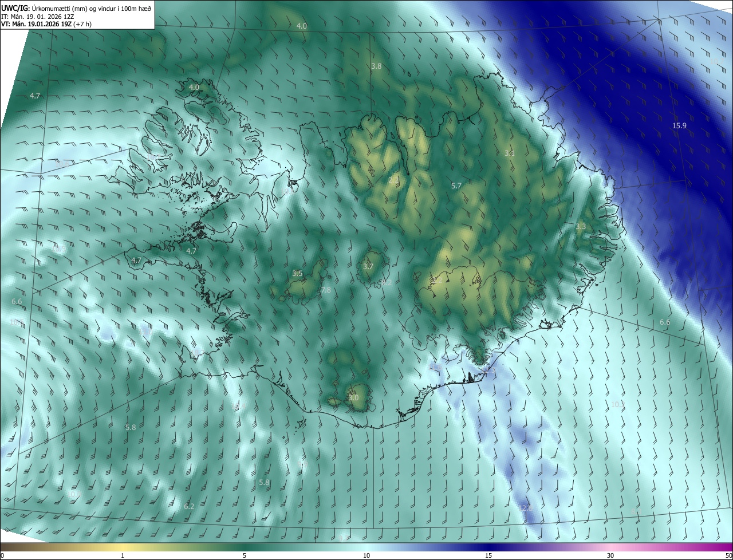Click the 15 tick on the color scale

[x=488, y=555]
